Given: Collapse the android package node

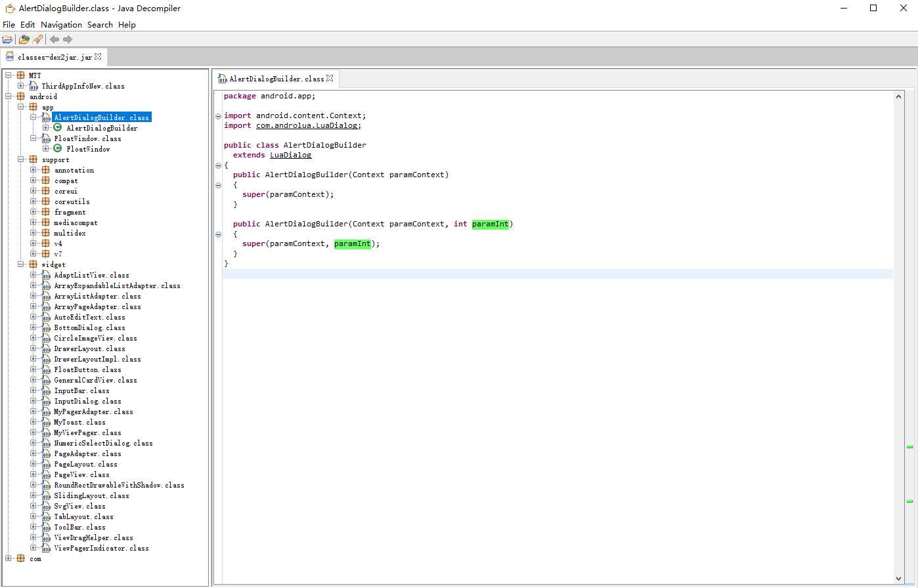Looking at the screenshot, I should click(x=9, y=96).
